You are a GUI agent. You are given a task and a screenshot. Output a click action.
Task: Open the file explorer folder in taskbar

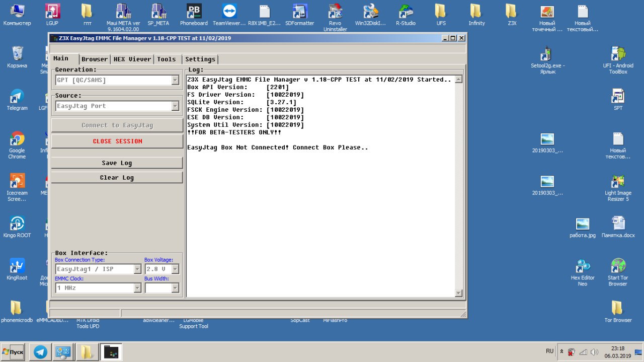click(x=87, y=352)
